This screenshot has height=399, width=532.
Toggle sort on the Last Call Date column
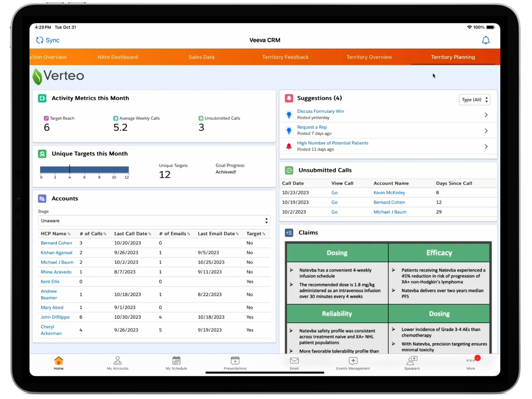pos(133,234)
